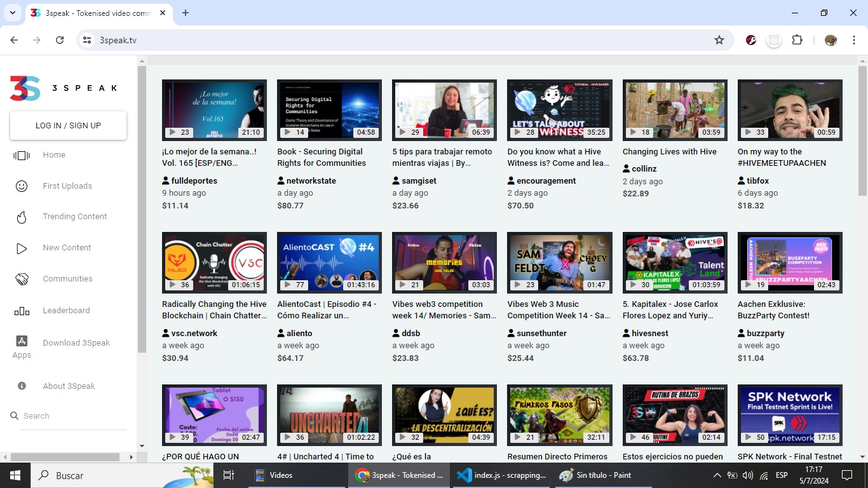Play the AlientoCAST #4 thumbnail
This screenshot has width=868, height=488.
pyautogui.click(x=329, y=262)
